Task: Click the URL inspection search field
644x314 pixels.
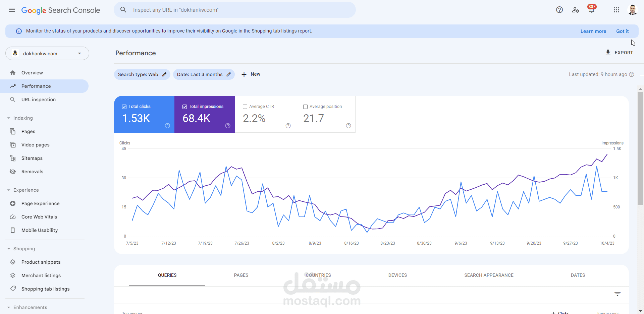Action: pyautogui.click(x=235, y=10)
